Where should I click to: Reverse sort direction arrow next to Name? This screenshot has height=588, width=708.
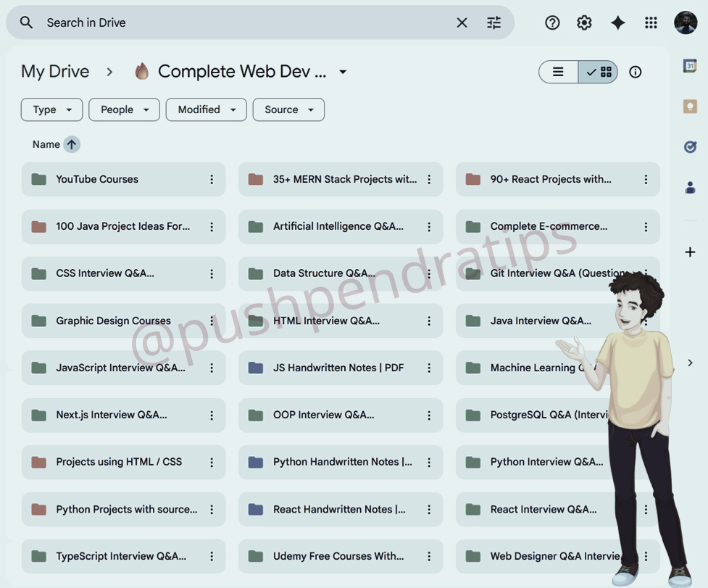tap(71, 144)
